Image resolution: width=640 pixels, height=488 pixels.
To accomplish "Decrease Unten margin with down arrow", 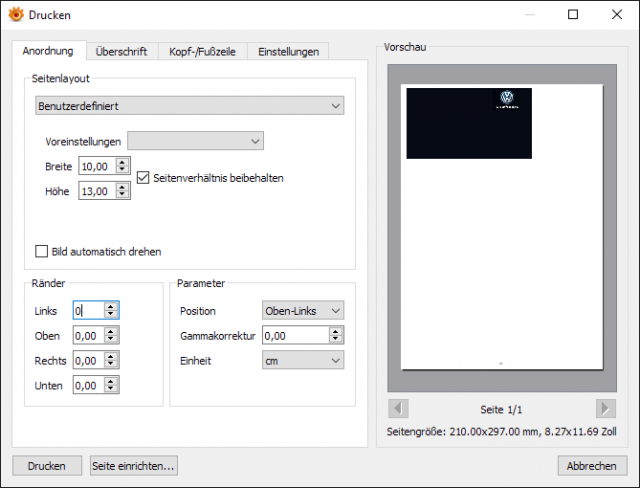I will click(x=111, y=389).
